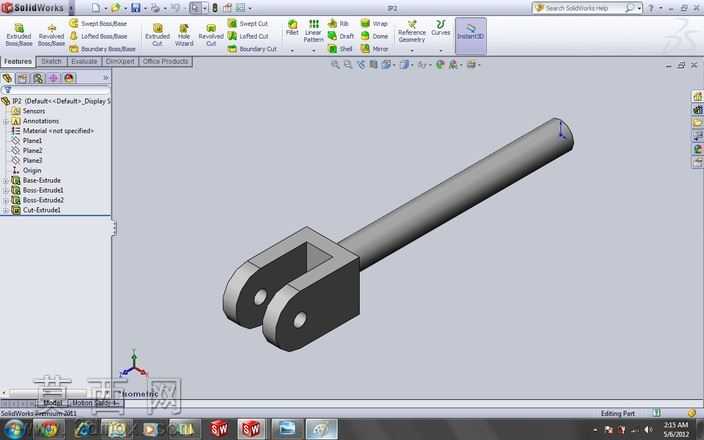
Task: Start the Linear Pattern tool
Action: [313, 31]
